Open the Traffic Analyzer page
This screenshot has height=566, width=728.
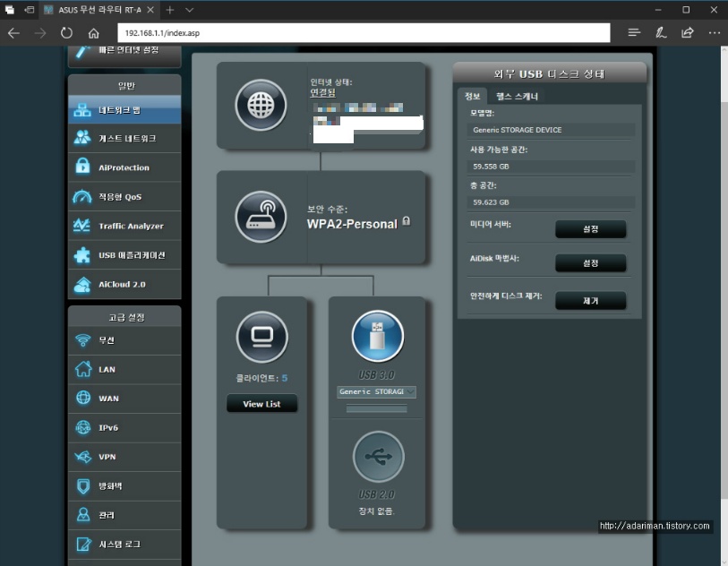pyautogui.click(x=124, y=226)
